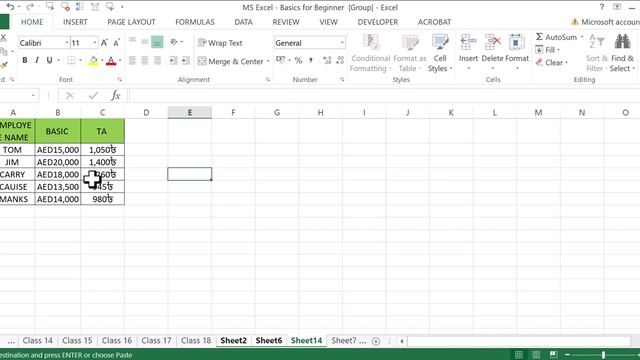
Task: Expand the Merge & Center dropdown arrow
Action: [268, 61]
